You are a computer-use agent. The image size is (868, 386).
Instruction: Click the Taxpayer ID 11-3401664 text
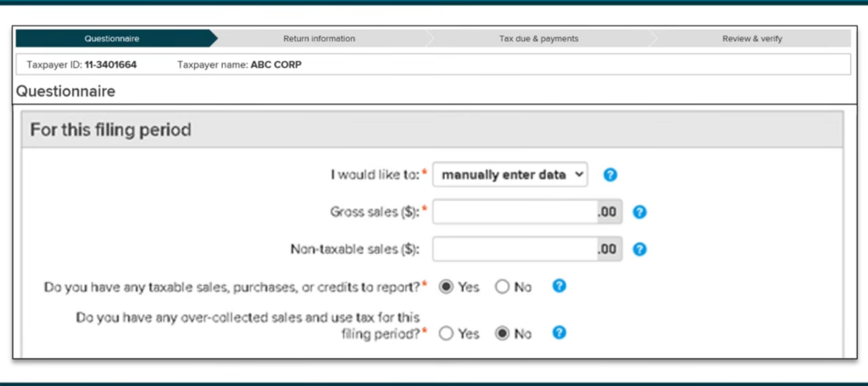click(81, 64)
